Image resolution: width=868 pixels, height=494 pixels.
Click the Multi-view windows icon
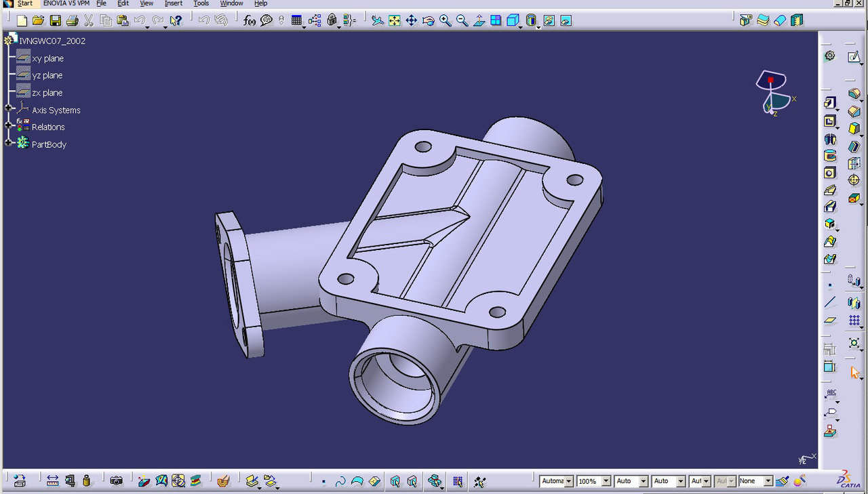496,20
